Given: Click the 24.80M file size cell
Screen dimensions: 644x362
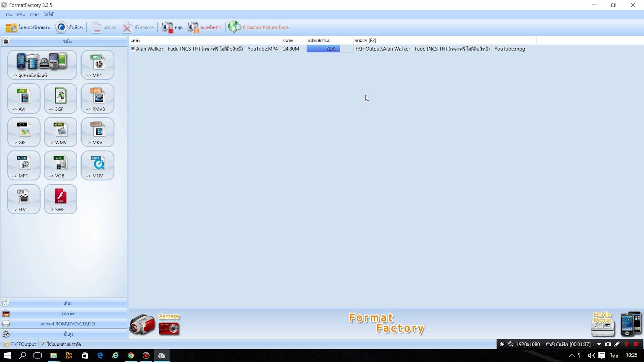Looking at the screenshot, I should [x=291, y=49].
